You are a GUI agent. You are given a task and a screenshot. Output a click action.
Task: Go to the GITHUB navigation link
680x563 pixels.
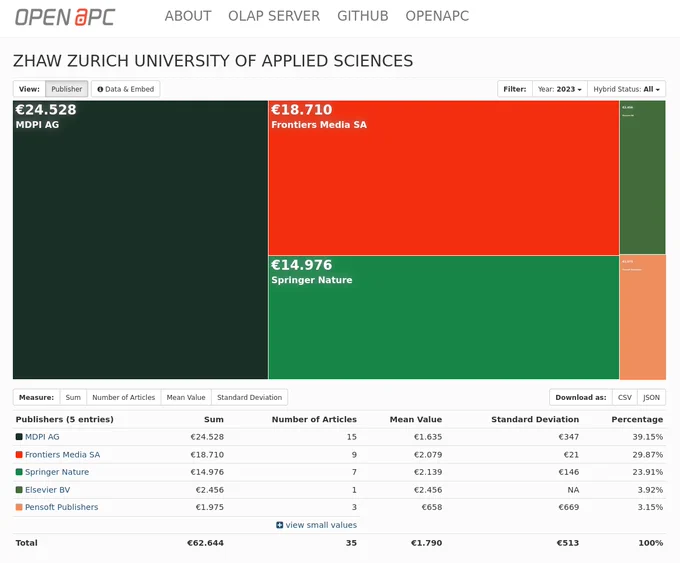coord(363,16)
